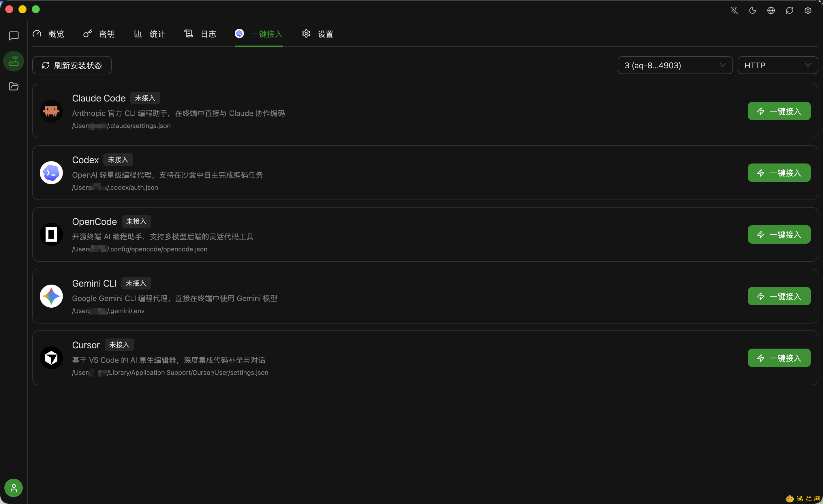
Task: Click the .codex/auth.json path text
Action: [115, 187]
